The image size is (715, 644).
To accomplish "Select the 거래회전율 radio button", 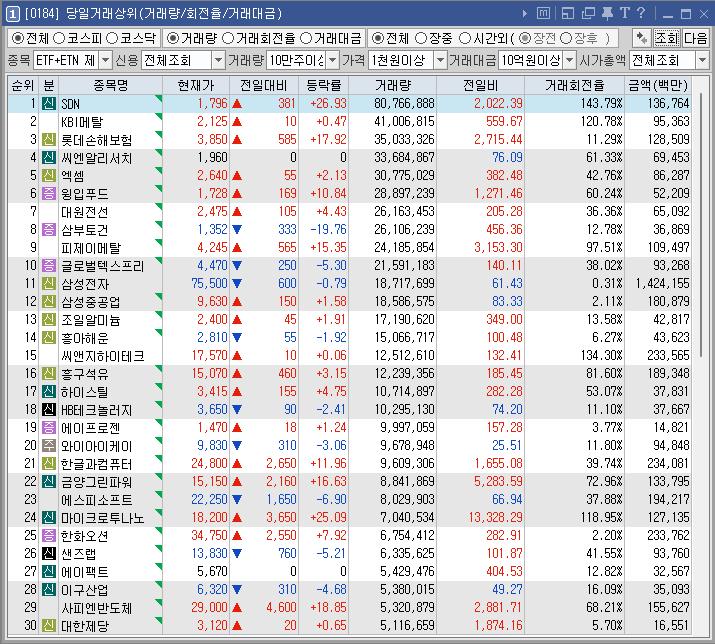I will (228, 38).
